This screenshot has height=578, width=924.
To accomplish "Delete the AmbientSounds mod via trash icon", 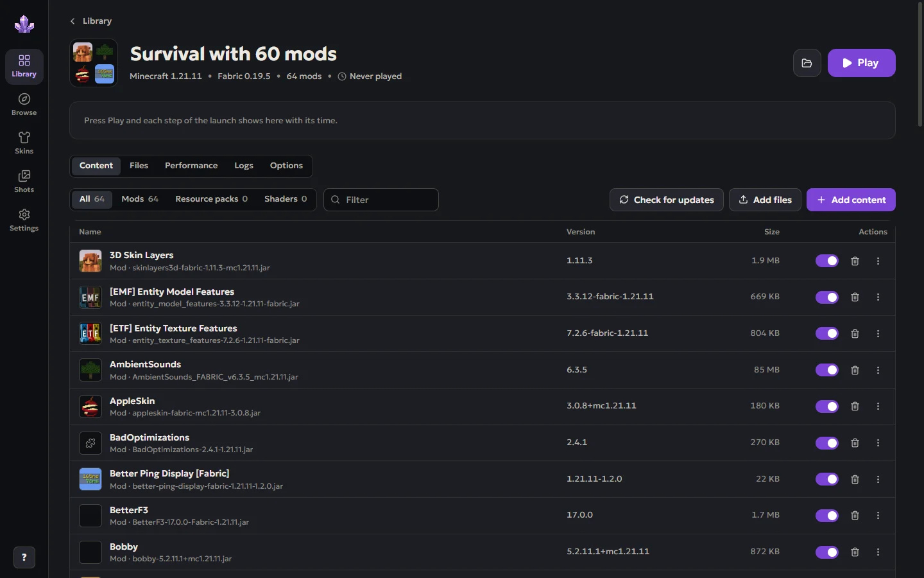I will pos(855,370).
